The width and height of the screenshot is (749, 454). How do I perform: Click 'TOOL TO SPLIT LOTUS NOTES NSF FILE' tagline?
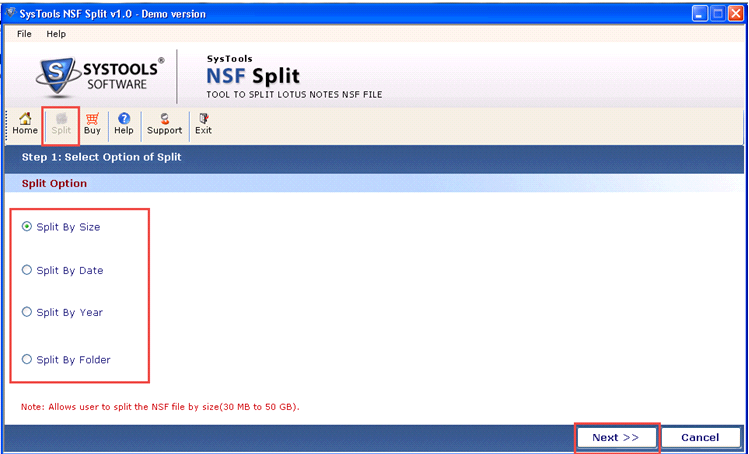[x=294, y=95]
